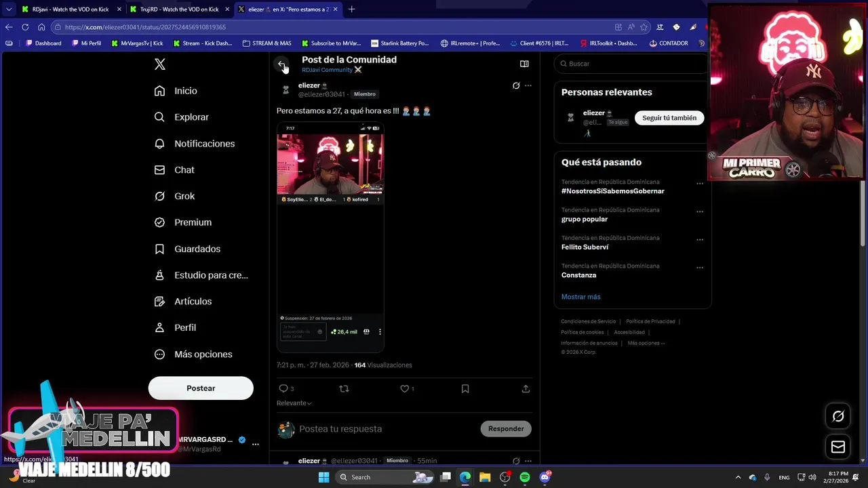Open trend Constanza

tap(578, 275)
